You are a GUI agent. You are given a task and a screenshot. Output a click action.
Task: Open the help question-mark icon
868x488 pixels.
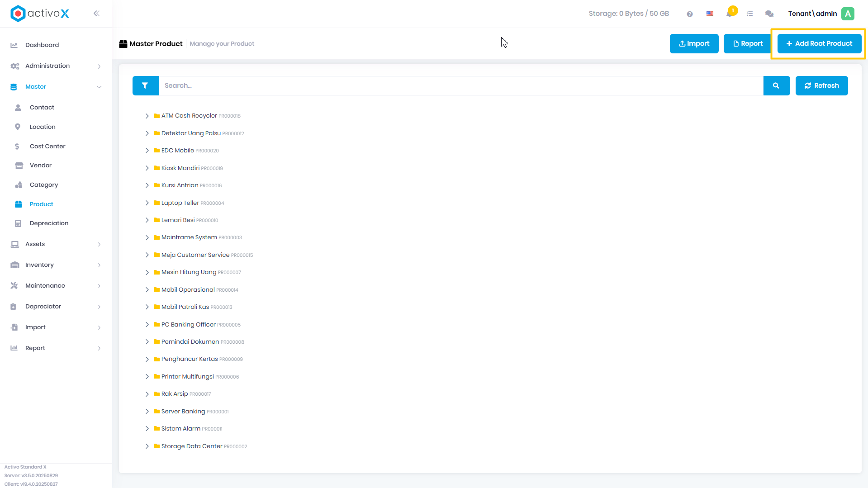[689, 14]
